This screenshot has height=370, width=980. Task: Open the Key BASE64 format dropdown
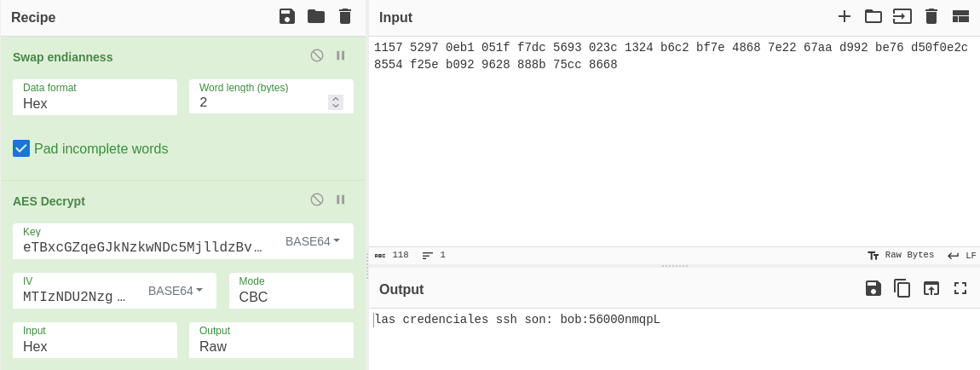[313, 241]
